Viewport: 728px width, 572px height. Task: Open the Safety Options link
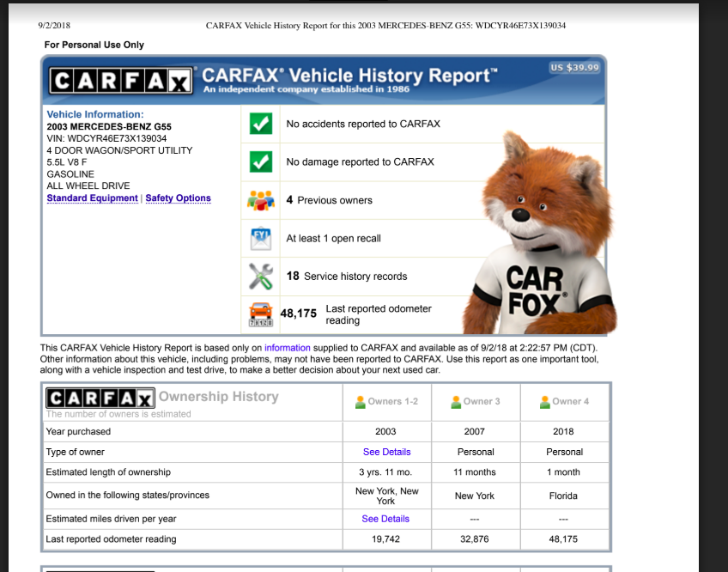point(179,198)
